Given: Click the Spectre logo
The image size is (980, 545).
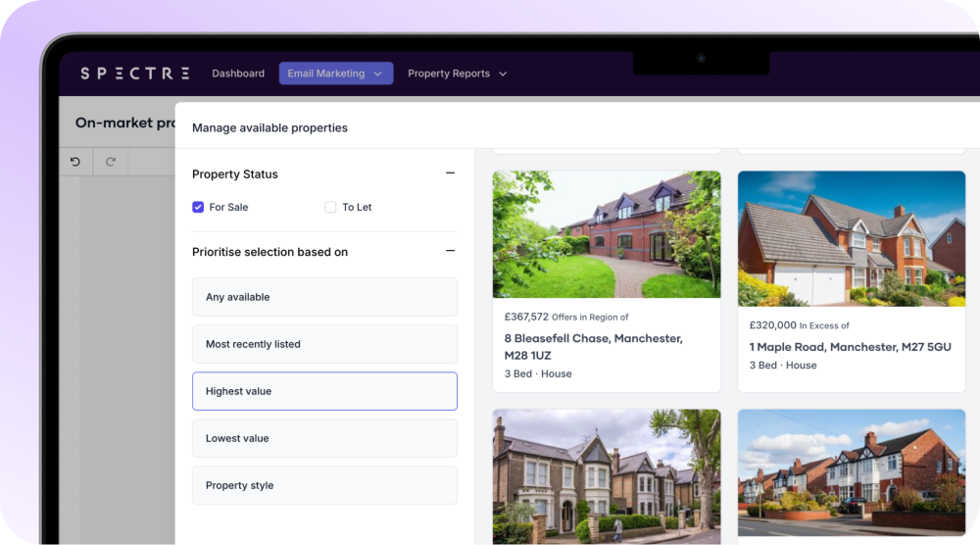Looking at the screenshot, I should [135, 74].
